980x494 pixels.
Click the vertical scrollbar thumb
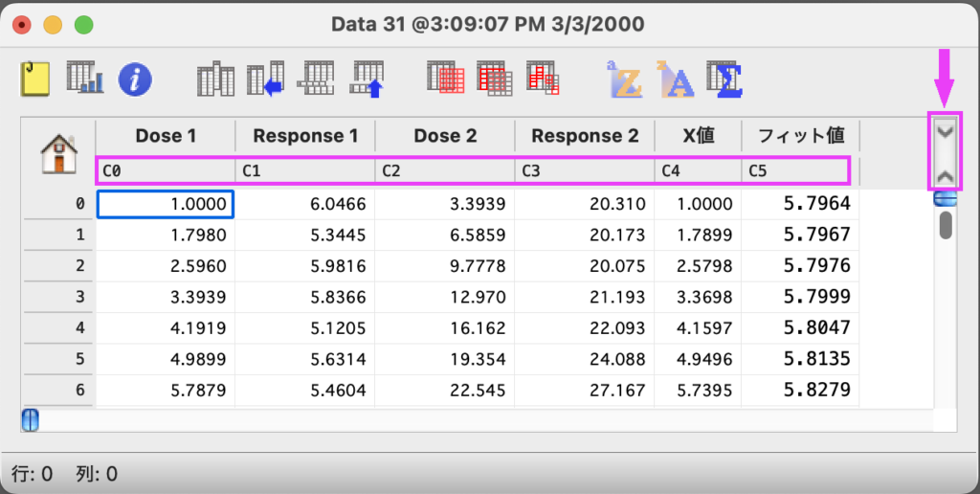point(946,225)
